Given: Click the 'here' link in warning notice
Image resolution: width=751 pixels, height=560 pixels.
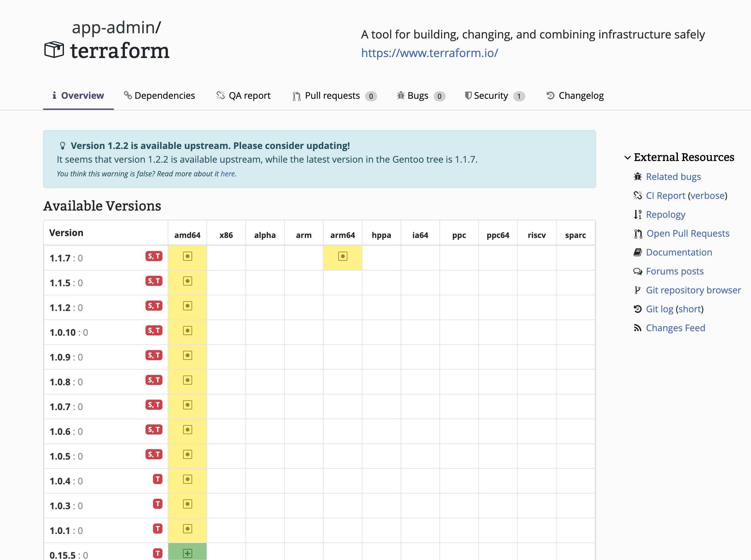Looking at the screenshot, I should pos(228,174).
